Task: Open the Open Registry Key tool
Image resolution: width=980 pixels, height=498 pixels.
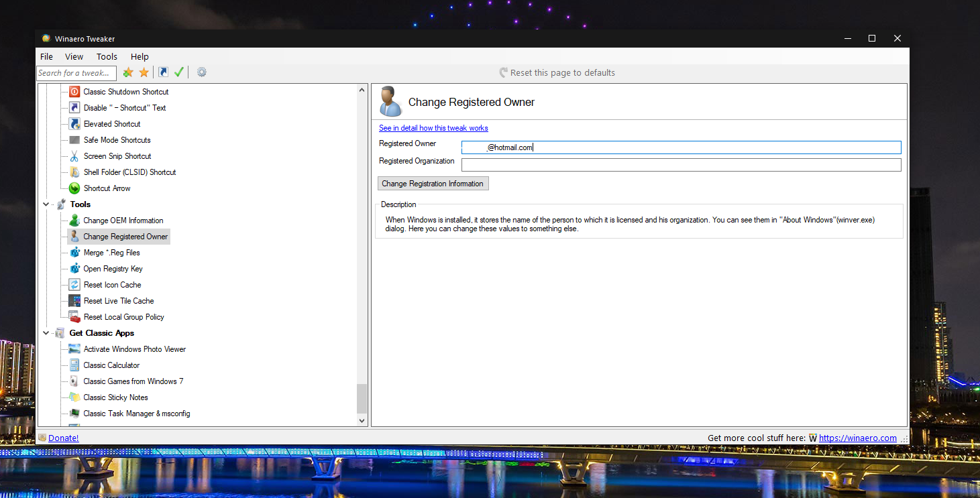Action: click(113, 268)
